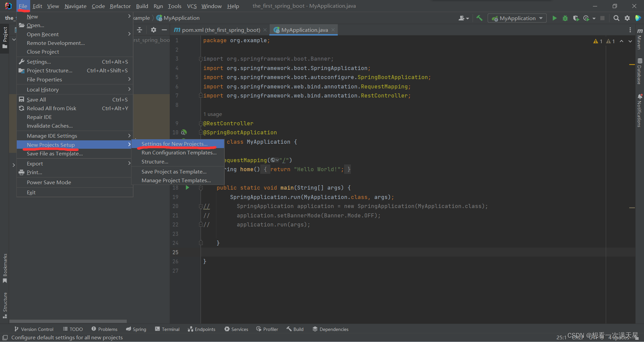Viewport: 644px width, 342px height.
Task: Collapse the import statements fold arrow
Action: coord(200,59)
